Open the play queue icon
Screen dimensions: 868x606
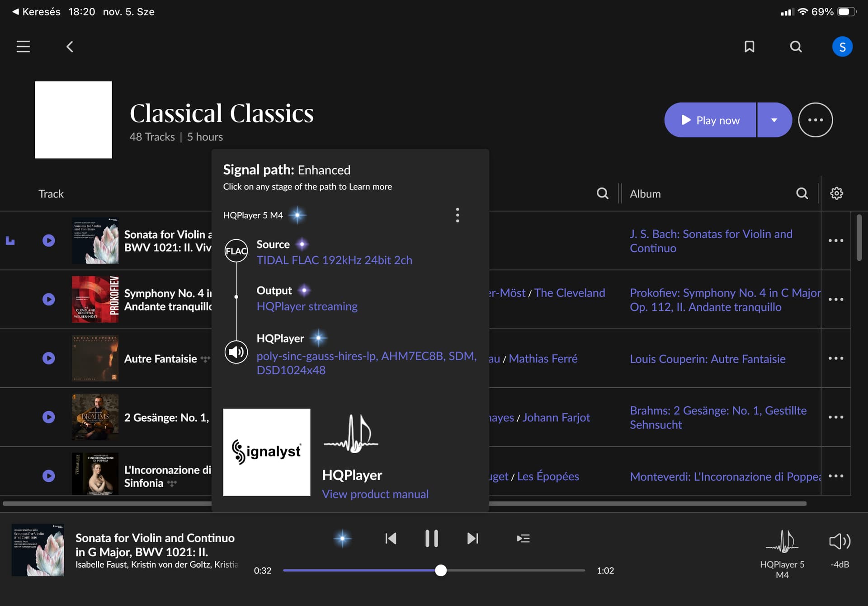[523, 538]
